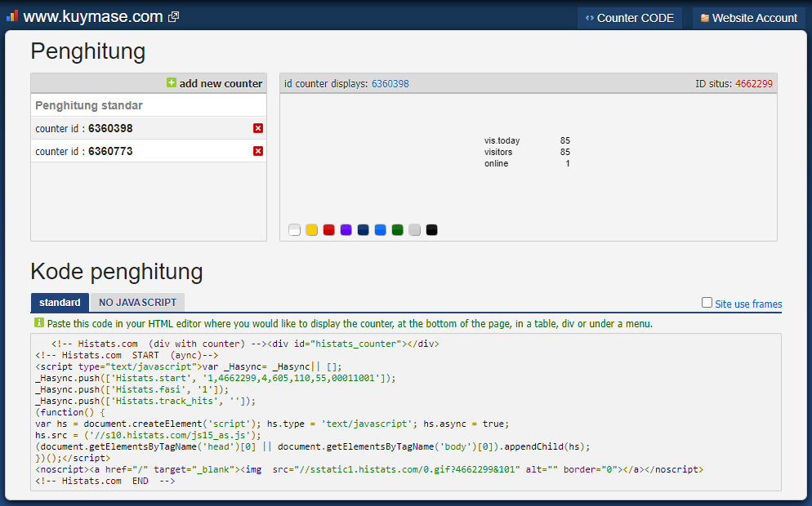Image resolution: width=812 pixels, height=506 pixels.
Task: Switch to the NO JAVASCRIPT tab
Action: click(138, 303)
